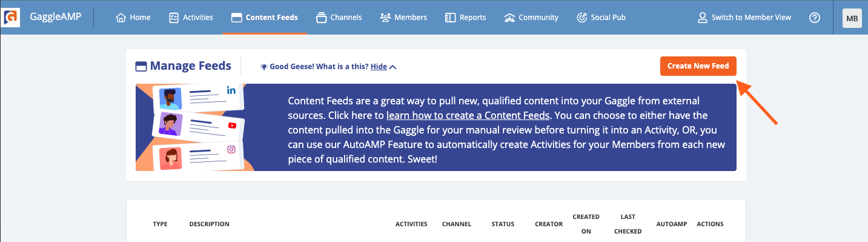The width and height of the screenshot is (868, 242).
Task: Click the ACTIVITIES column header
Action: click(x=411, y=224)
